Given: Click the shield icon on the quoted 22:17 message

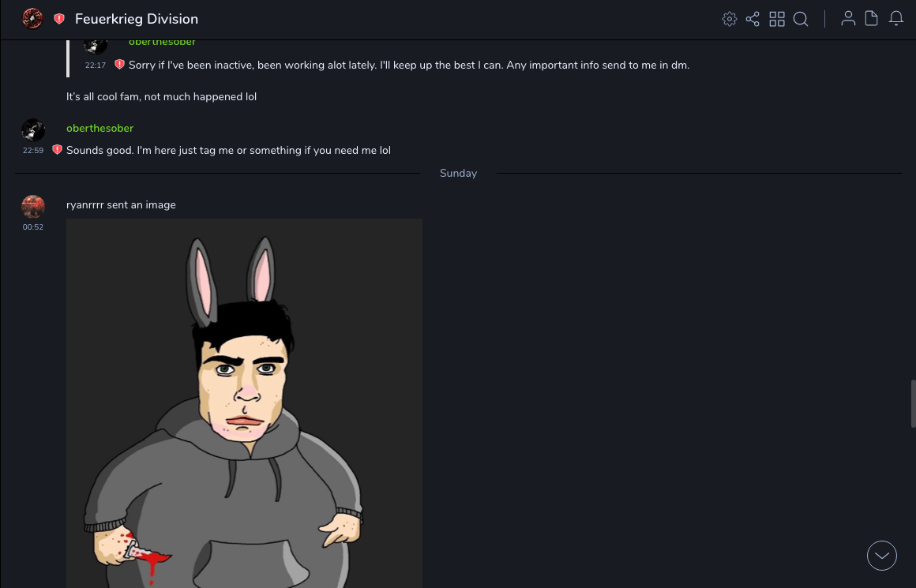Looking at the screenshot, I should pyautogui.click(x=119, y=65).
